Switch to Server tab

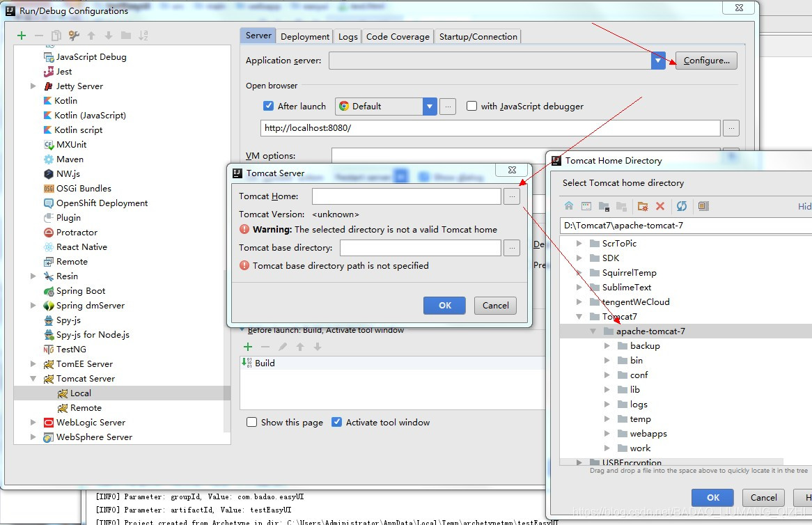pos(258,36)
